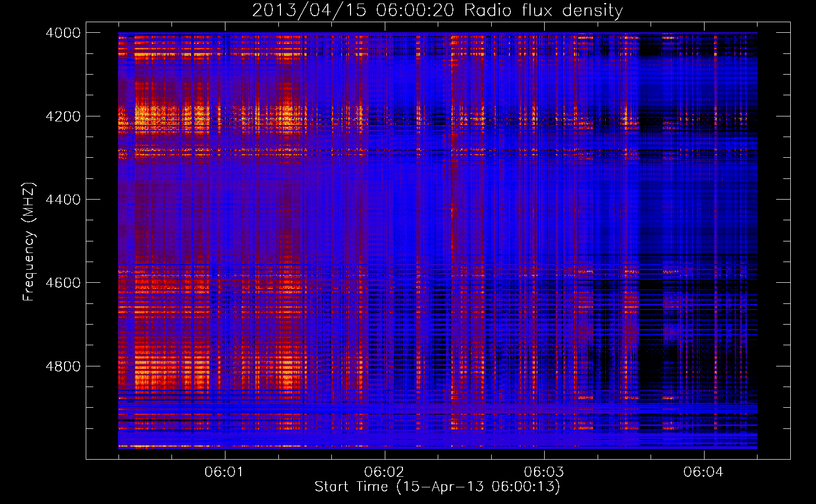Image resolution: width=816 pixels, height=504 pixels.
Task: Click the '06:01' time axis label
Action: (x=224, y=472)
